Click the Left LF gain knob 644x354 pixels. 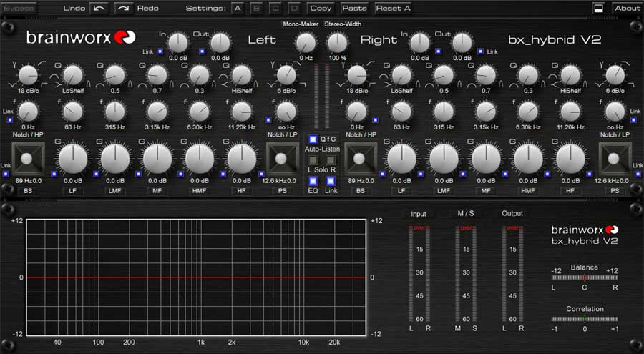click(x=73, y=159)
